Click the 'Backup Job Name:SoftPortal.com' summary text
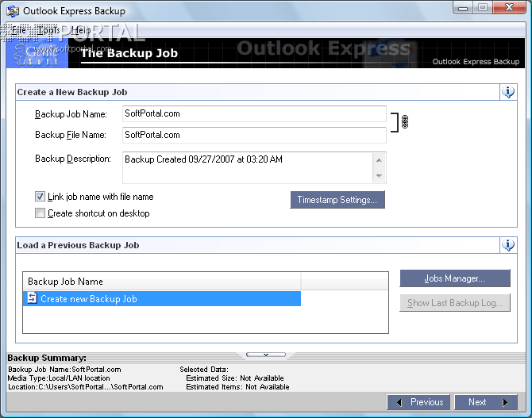This screenshot has height=418, width=532. (64, 369)
